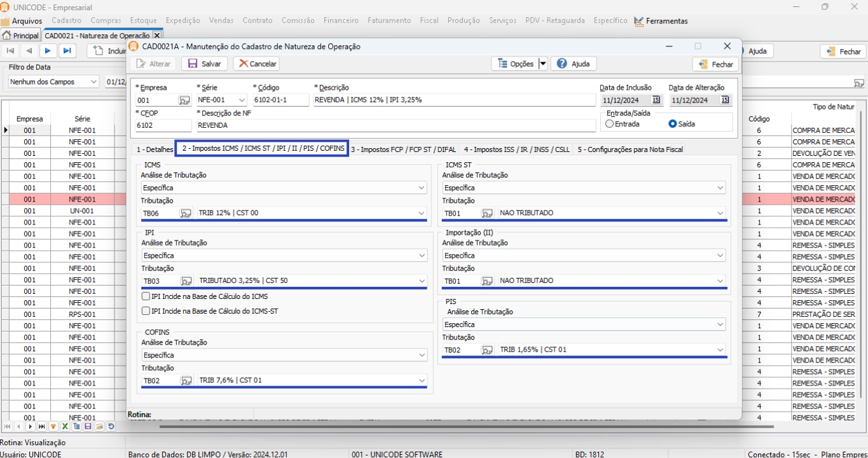Check IPI Incide na Base de Cálculo do ICMS-ST
The height and width of the screenshot is (458, 868).
coord(146,311)
